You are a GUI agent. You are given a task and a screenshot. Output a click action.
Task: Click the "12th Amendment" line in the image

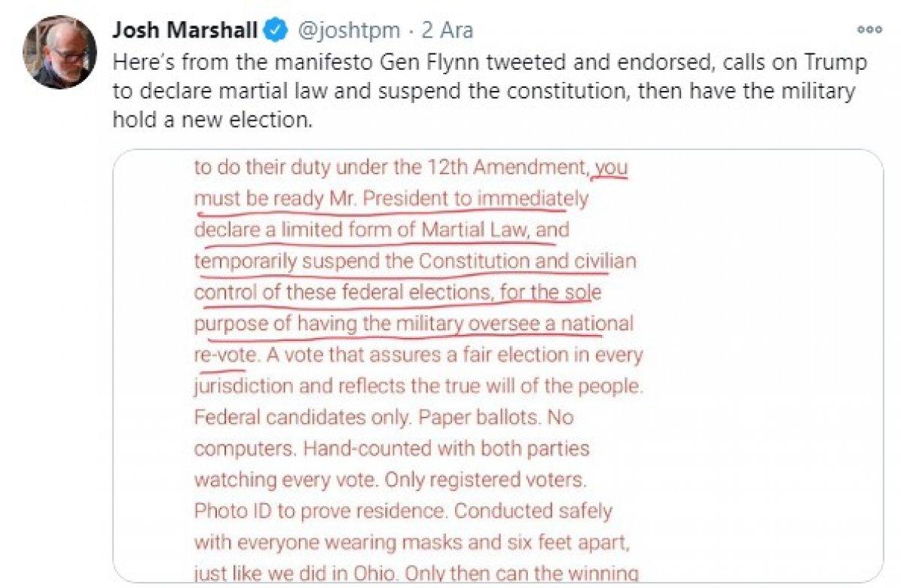coord(392,167)
